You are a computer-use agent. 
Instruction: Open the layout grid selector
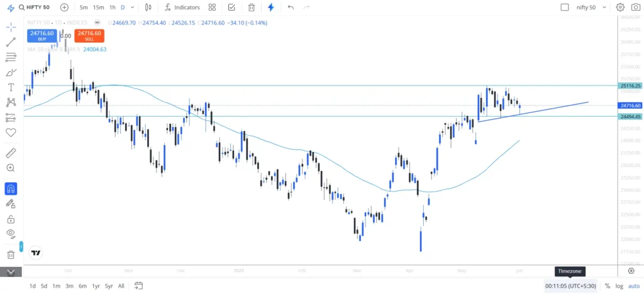click(x=212, y=8)
